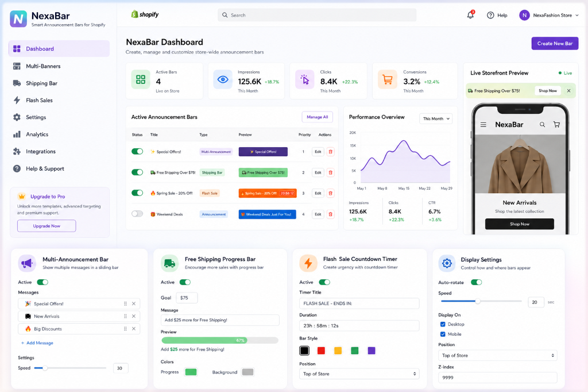Close the storefront preview shipping banner
Image resolution: width=588 pixels, height=392 pixels.
568,90
